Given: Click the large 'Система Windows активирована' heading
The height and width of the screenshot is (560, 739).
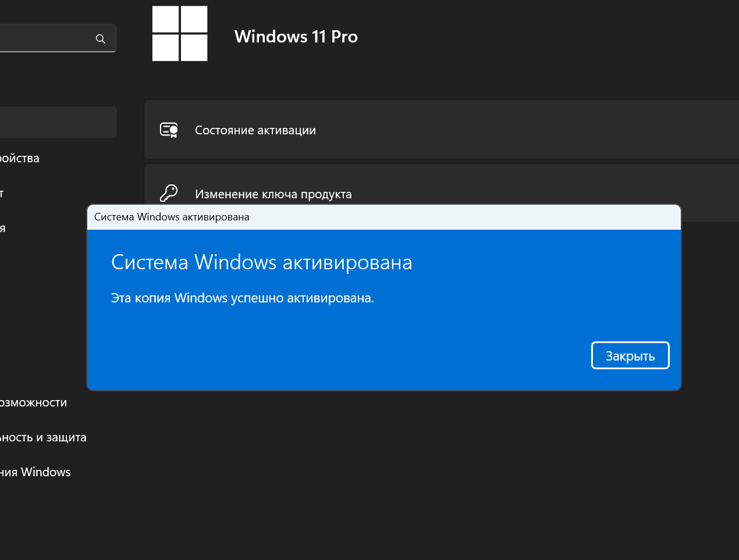Looking at the screenshot, I should (x=262, y=262).
